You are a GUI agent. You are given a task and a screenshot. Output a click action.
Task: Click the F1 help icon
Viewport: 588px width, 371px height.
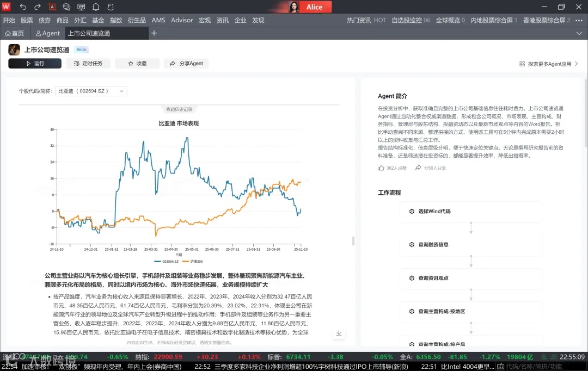[111, 7]
